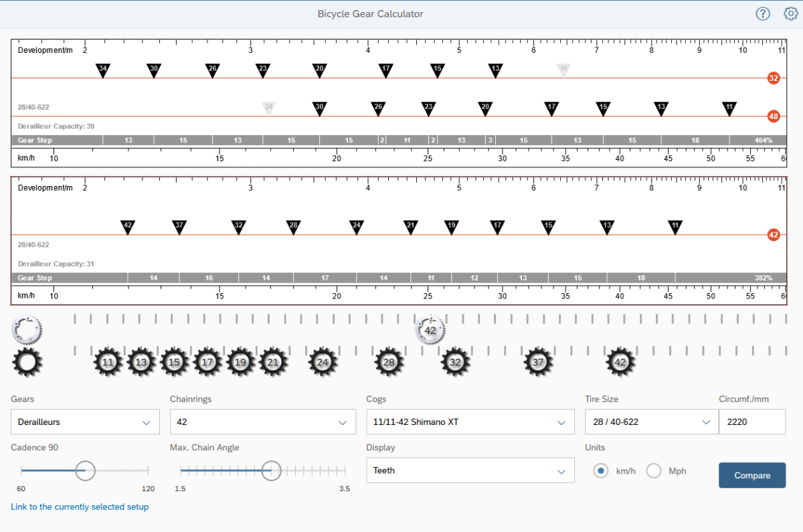Screen dimensions: 803x532
Task: Open the Chainrings dropdown
Action: coord(262,422)
